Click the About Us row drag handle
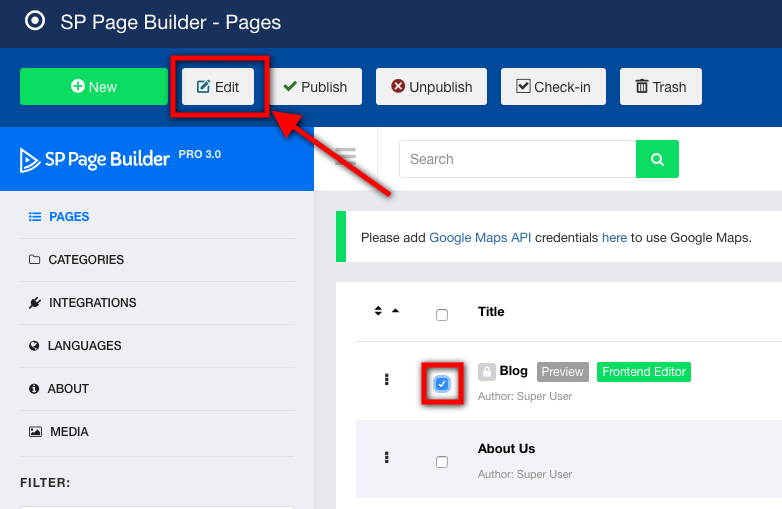Viewport: 782px width, 509px height. [387, 458]
